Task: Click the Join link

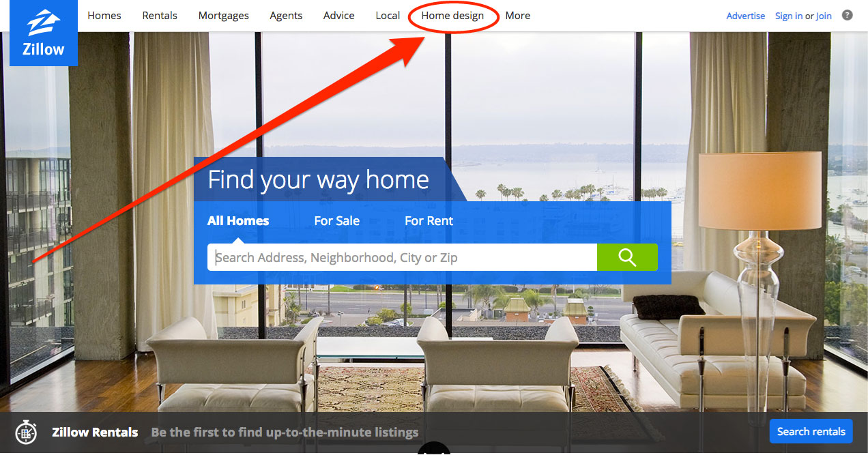Action: (x=824, y=16)
